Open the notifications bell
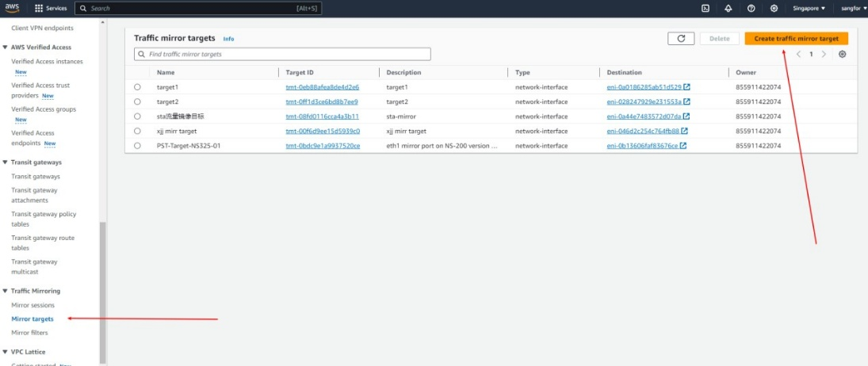Screen dimensions: 868x366 pos(728,8)
